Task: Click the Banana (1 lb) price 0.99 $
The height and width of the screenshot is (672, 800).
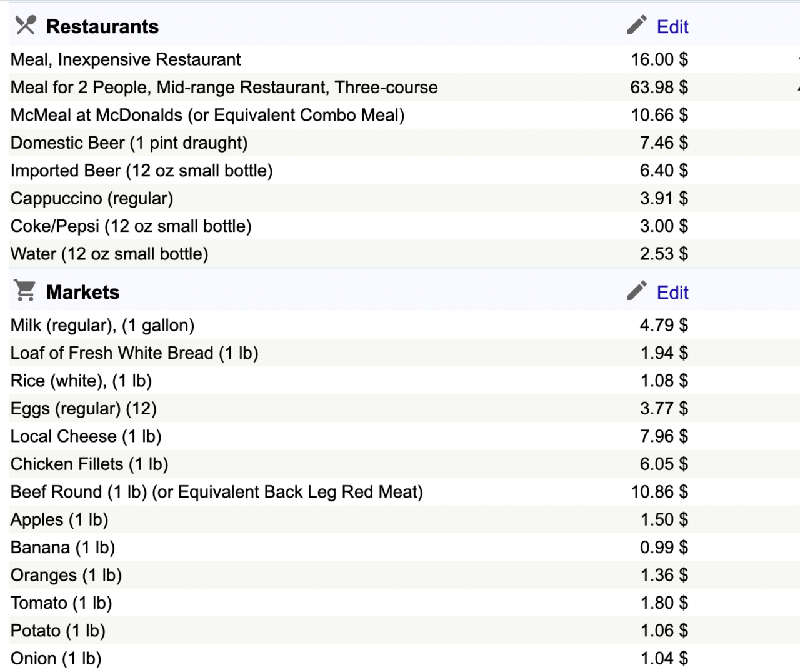Action: [664, 548]
